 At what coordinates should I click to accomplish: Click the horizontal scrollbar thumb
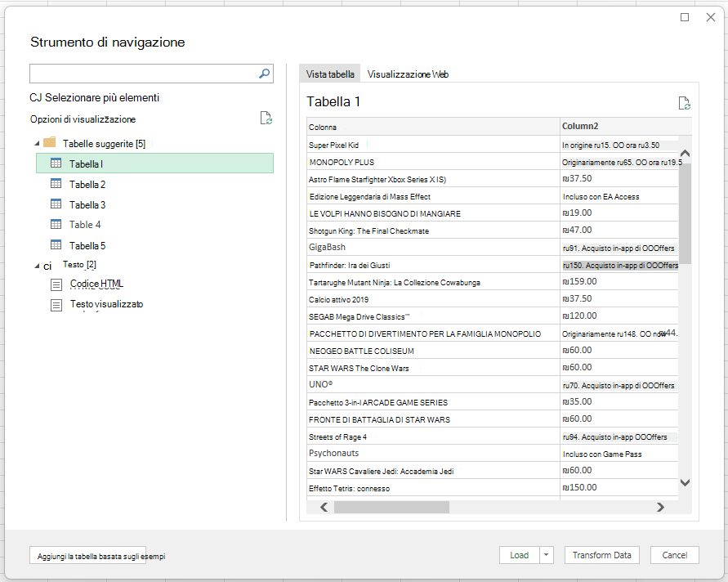pos(391,508)
